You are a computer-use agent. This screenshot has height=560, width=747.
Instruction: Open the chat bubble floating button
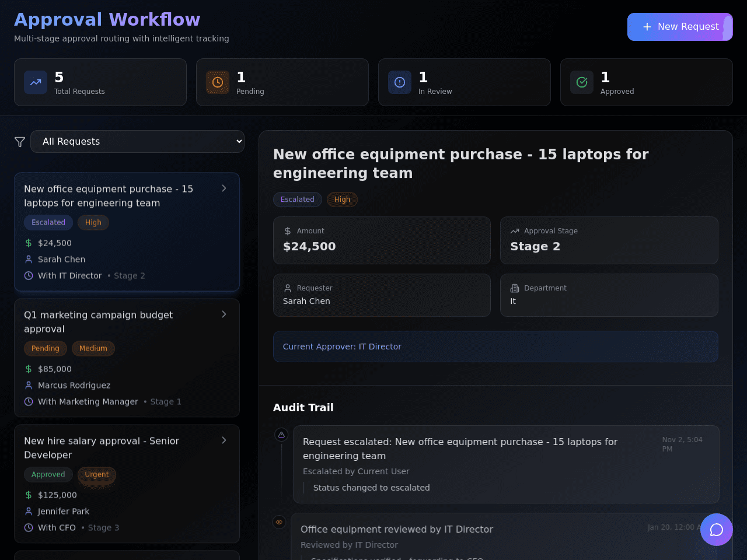(x=717, y=530)
